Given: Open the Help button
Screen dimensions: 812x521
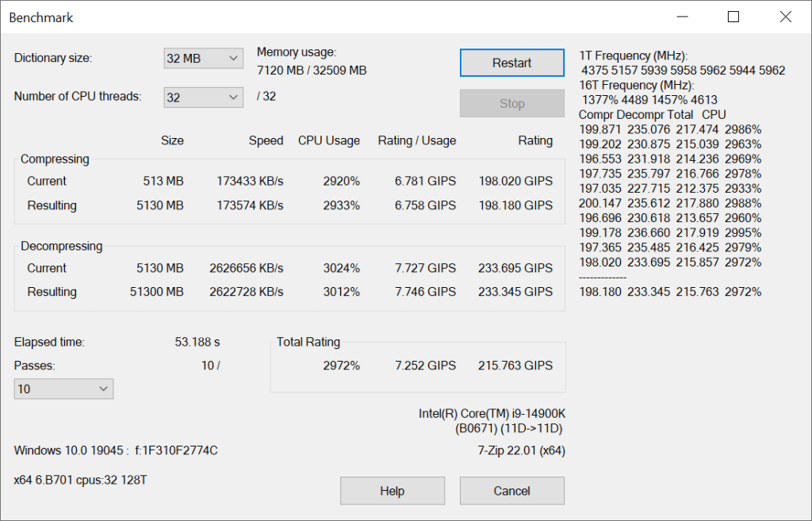Looking at the screenshot, I should [392, 490].
